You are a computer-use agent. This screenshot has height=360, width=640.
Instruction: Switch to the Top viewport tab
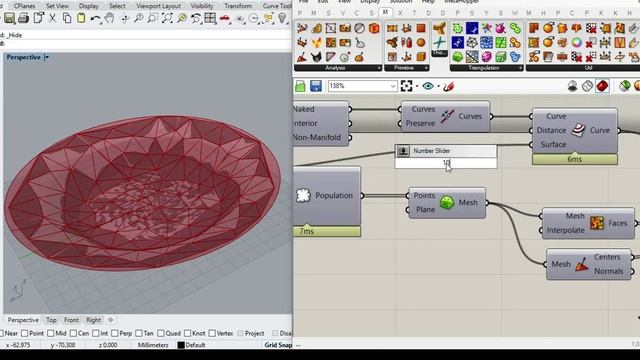pos(51,320)
